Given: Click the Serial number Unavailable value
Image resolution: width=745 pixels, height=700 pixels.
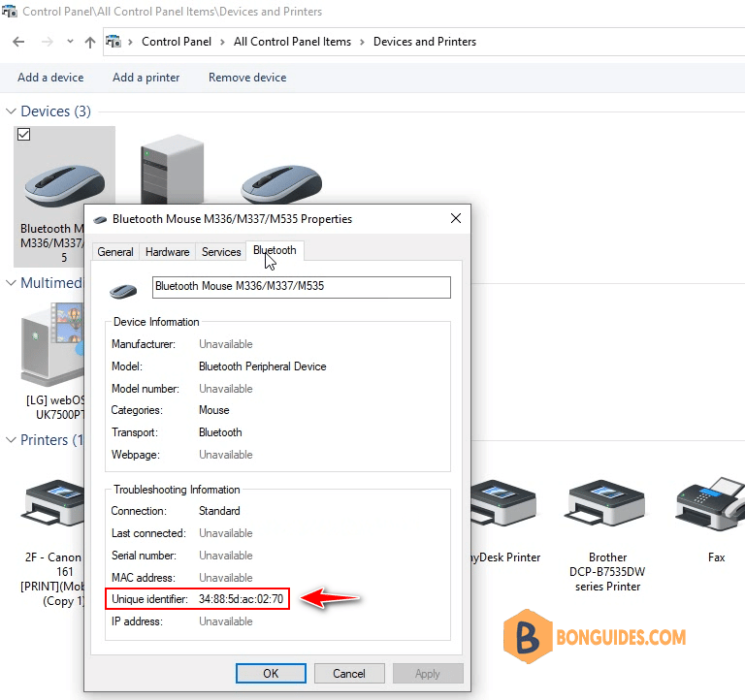Looking at the screenshot, I should click(x=226, y=556).
